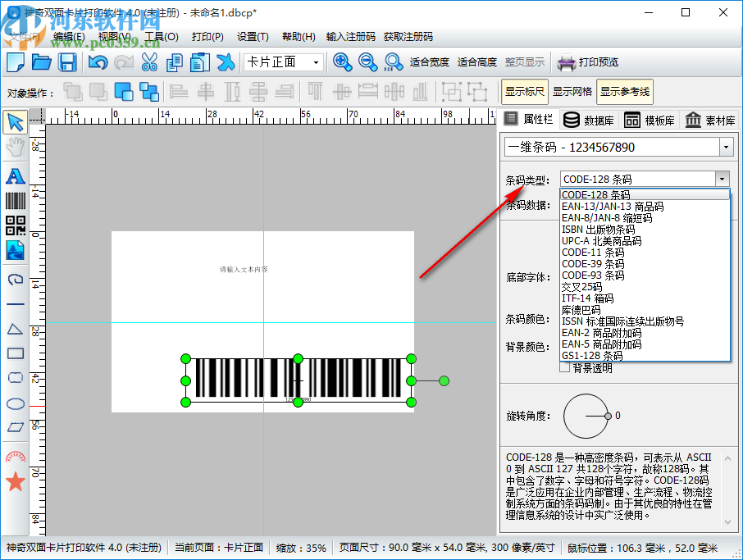Fit the view to height (适合高度)
Screen dimensions: 743x560
pos(476,62)
